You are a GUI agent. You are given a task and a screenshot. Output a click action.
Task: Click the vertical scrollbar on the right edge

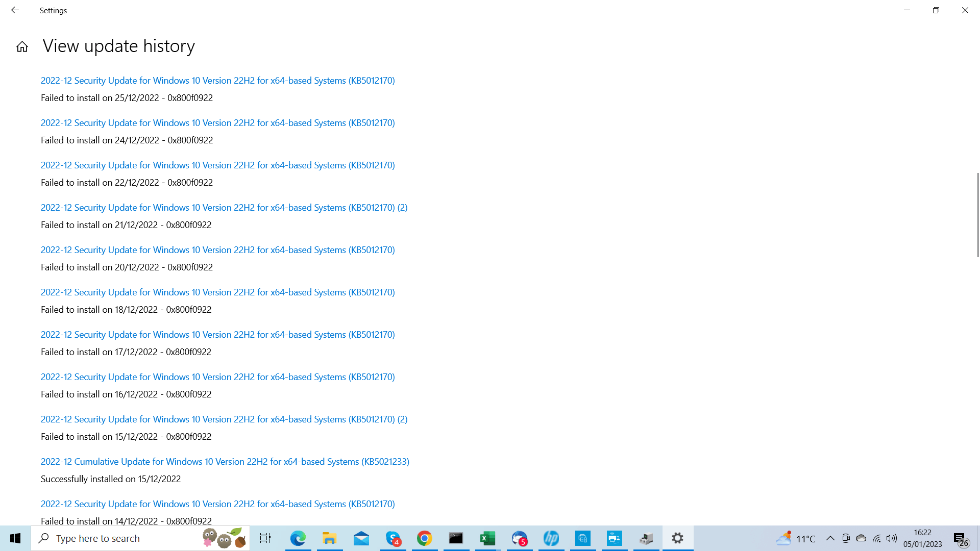[977, 214]
